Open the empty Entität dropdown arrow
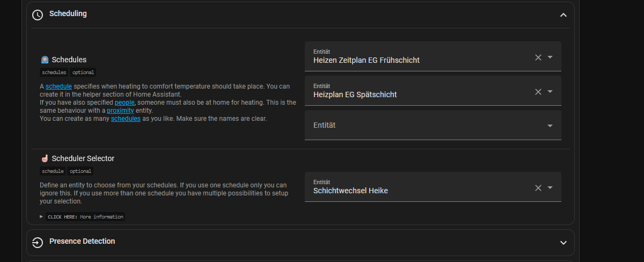This screenshot has height=262, width=644. point(550,126)
